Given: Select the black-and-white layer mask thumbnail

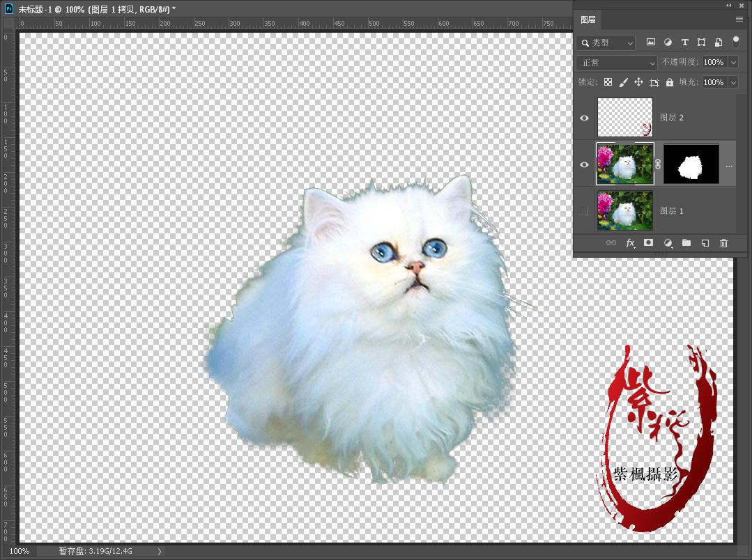Looking at the screenshot, I should click(x=691, y=164).
